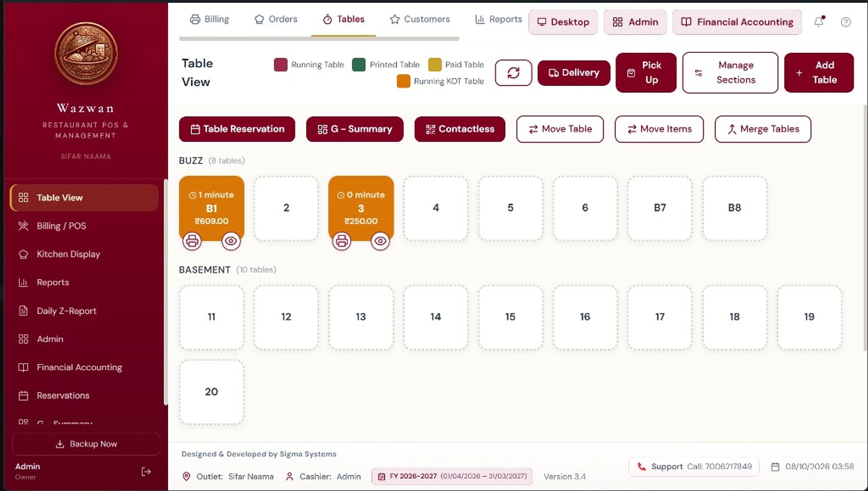Click the eye view icon under table B1
This screenshot has width=868, height=491.
231,241
